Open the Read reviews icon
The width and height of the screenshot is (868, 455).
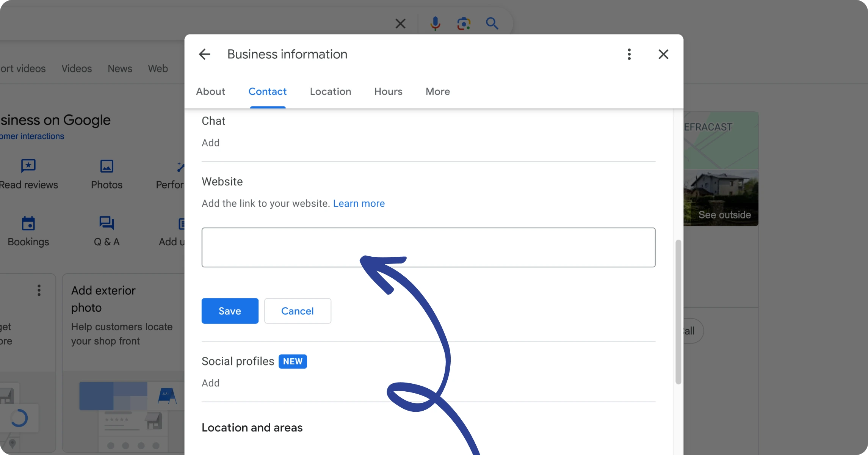point(28,166)
